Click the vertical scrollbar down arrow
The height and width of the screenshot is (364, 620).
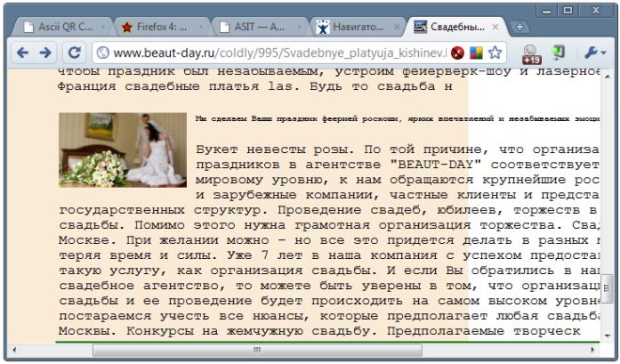(x=607, y=336)
